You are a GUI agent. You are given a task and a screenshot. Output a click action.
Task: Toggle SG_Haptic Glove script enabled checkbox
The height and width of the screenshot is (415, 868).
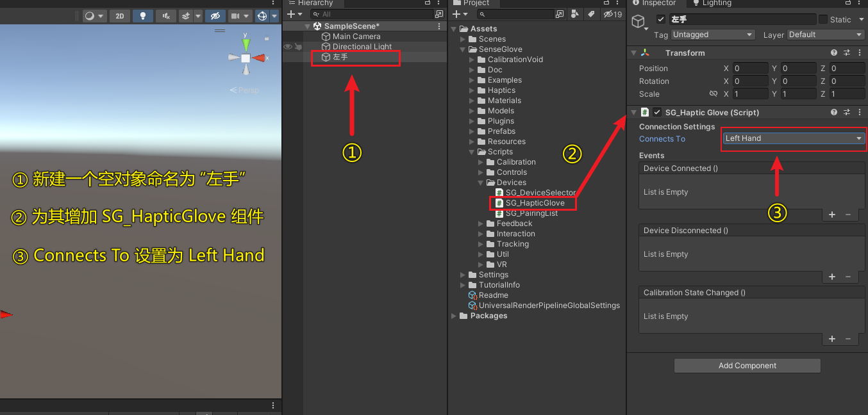point(656,113)
